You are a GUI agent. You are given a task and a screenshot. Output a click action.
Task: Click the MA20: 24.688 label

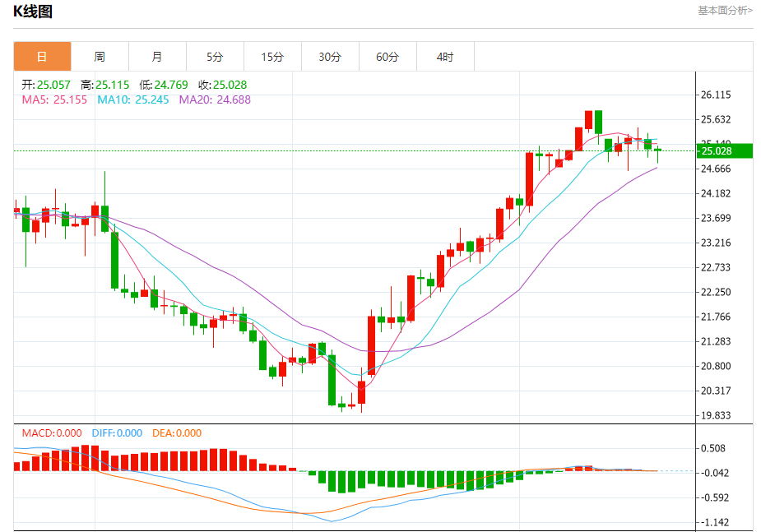(x=215, y=99)
